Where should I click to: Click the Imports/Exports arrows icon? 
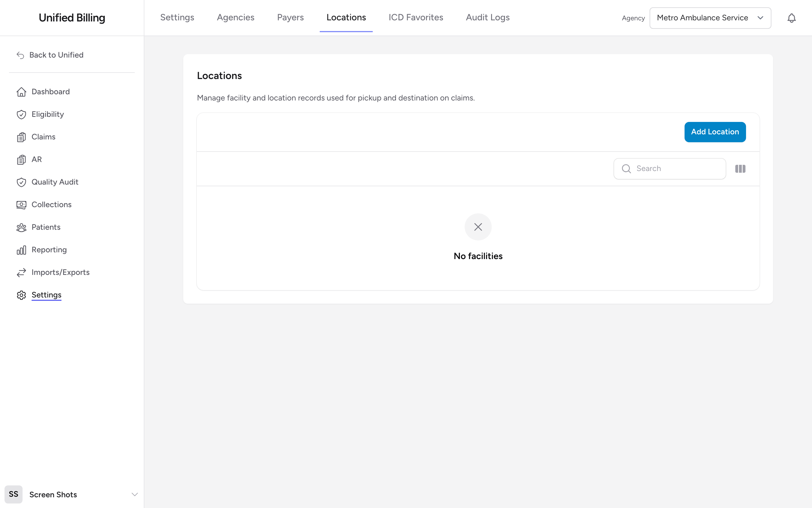[21, 272]
